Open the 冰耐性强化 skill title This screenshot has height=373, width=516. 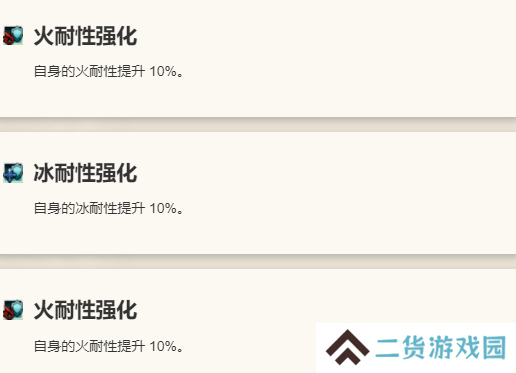click(85, 173)
